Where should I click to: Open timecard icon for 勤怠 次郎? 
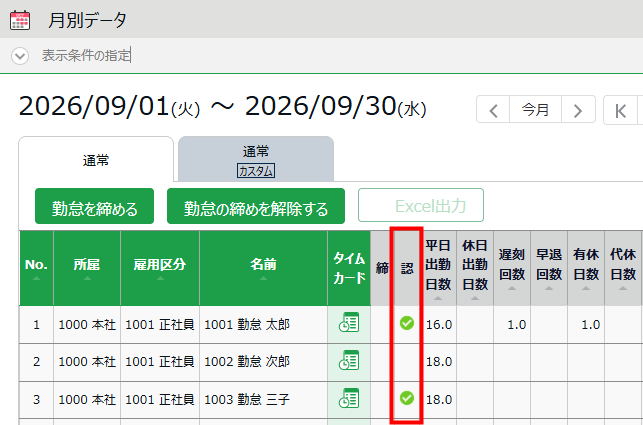(x=349, y=360)
